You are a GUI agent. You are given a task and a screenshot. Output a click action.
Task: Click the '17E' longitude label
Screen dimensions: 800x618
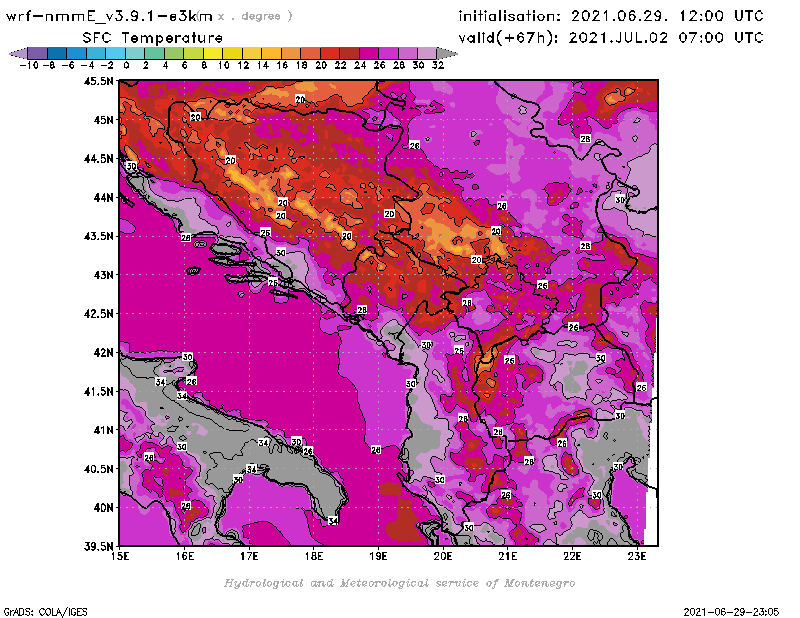tap(249, 556)
